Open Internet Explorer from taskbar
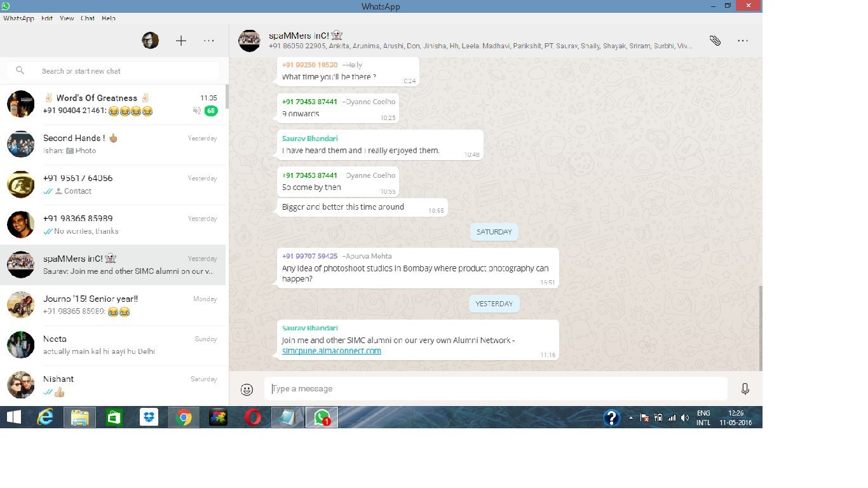The width and height of the screenshot is (868, 488). pyautogui.click(x=45, y=417)
